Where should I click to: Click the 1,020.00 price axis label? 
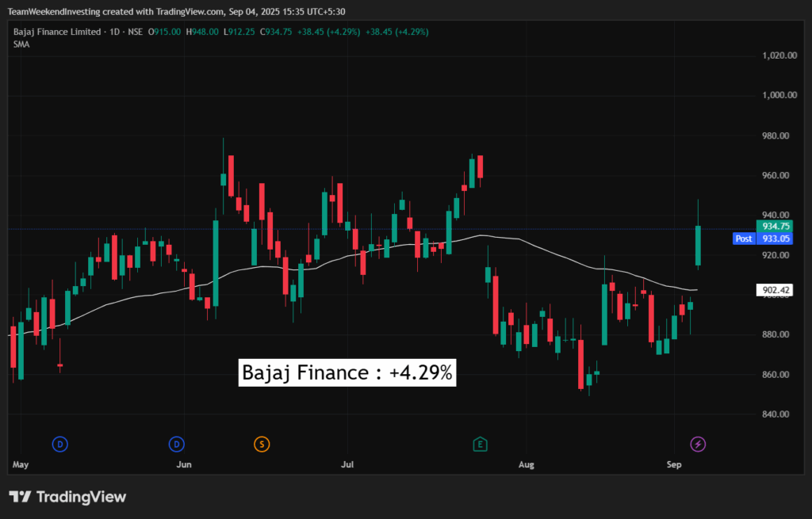(779, 55)
